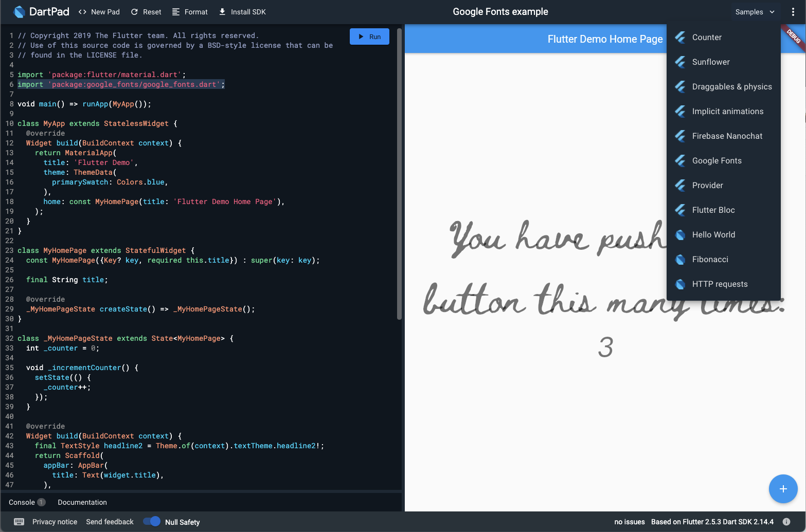
Task: Click the Reset icon
Action: click(134, 11)
